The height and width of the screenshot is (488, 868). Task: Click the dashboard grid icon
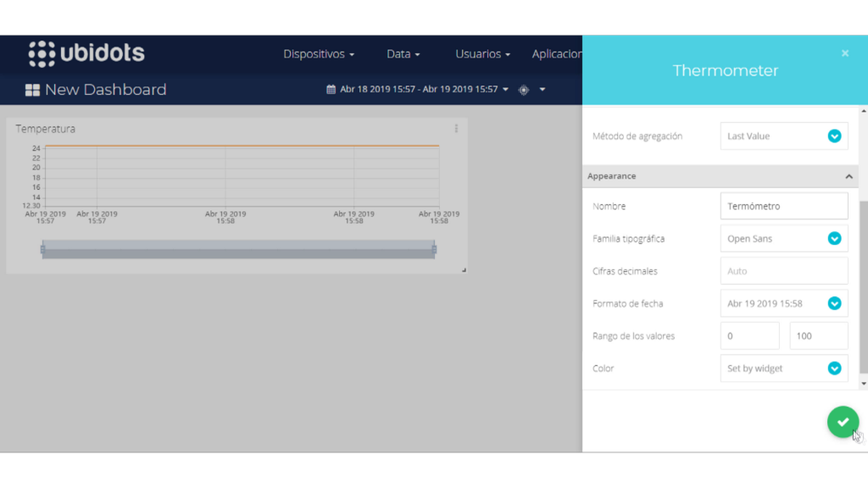pyautogui.click(x=32, y=90)
